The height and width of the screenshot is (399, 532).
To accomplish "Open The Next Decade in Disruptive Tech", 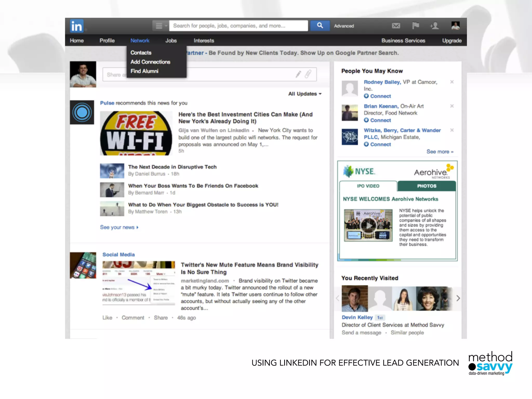I will (x=172, y=167).
